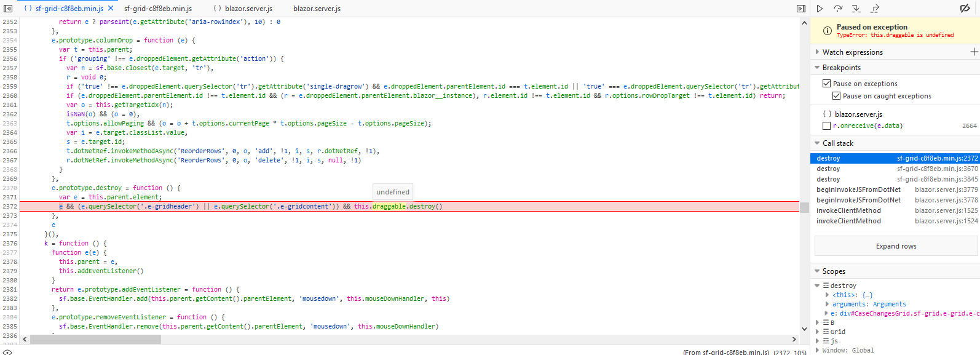Click the Step in icon
This screenshot has width=980, height=355.
[856, 9]
